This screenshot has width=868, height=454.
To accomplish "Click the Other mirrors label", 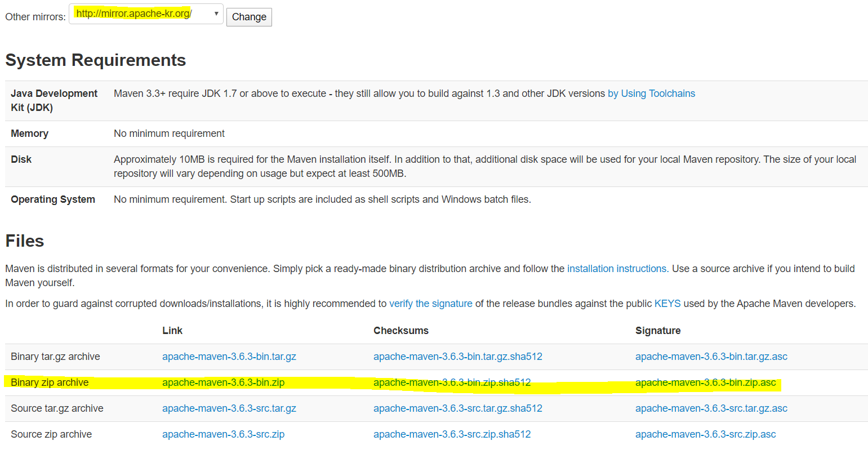I will click(35, 17).
